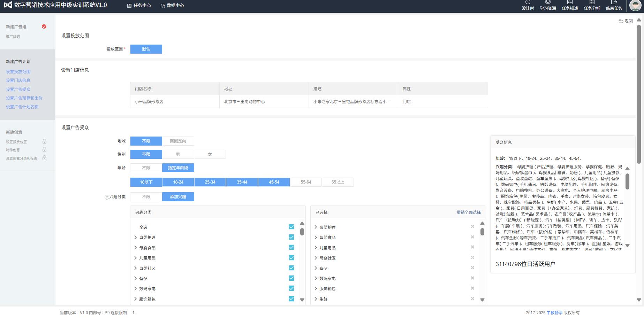The image size is (644, 318).
Task: Remove 生鲜 from selected list
Action: click(472, 298)
